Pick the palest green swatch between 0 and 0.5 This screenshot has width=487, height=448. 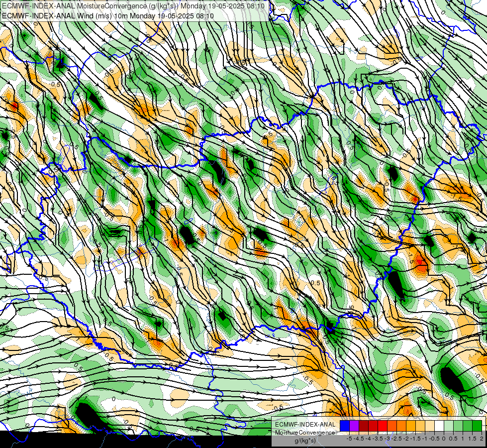pos(449,426)
